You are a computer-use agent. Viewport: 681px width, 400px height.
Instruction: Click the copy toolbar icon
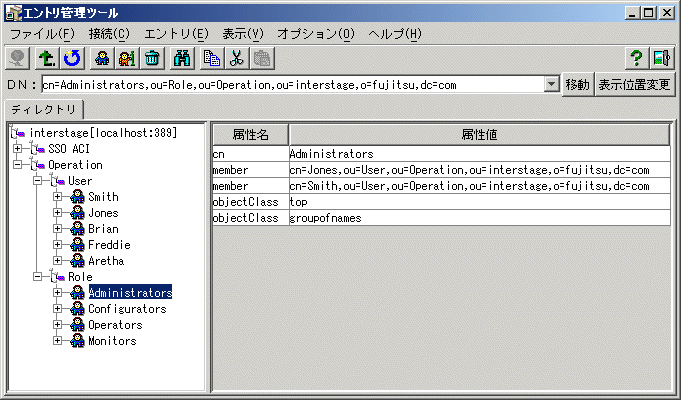tap(211, 58)
